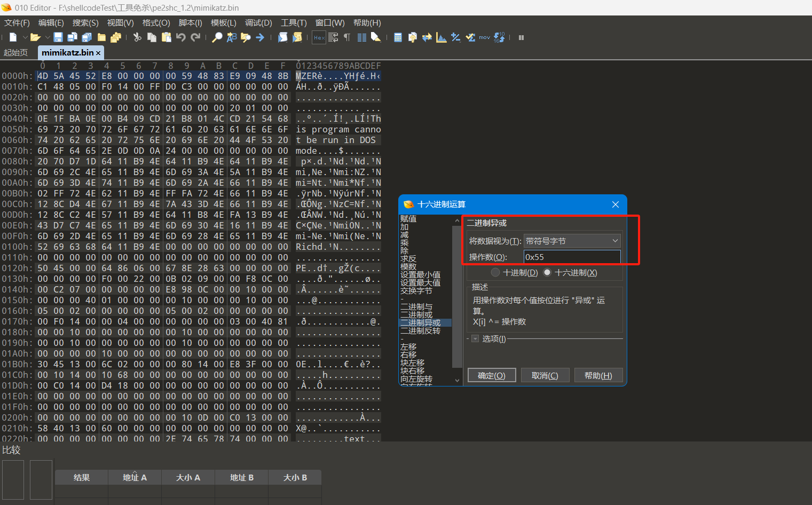Select 二进制反转 in operation list
Viewport: 812px width, 505px height.
420,331
